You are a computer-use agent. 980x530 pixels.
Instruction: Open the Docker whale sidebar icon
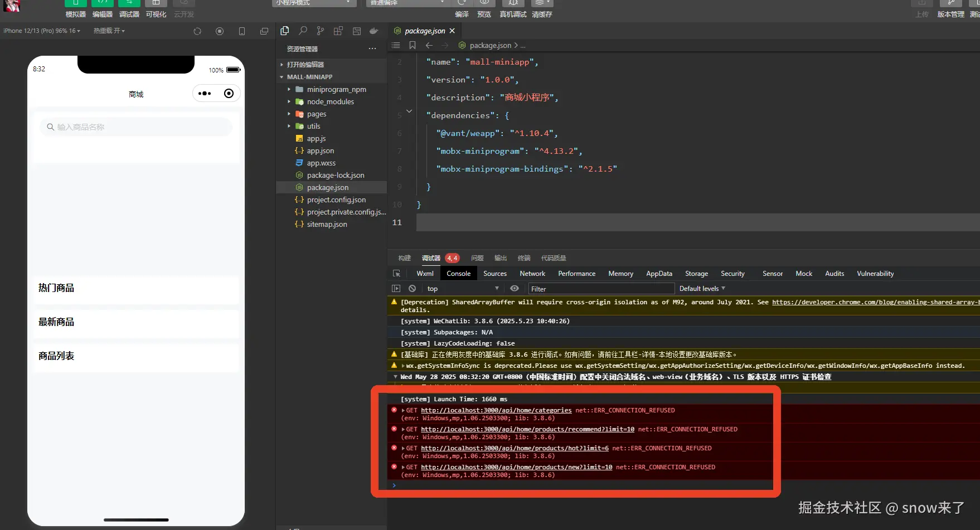(x=374, y=31)
